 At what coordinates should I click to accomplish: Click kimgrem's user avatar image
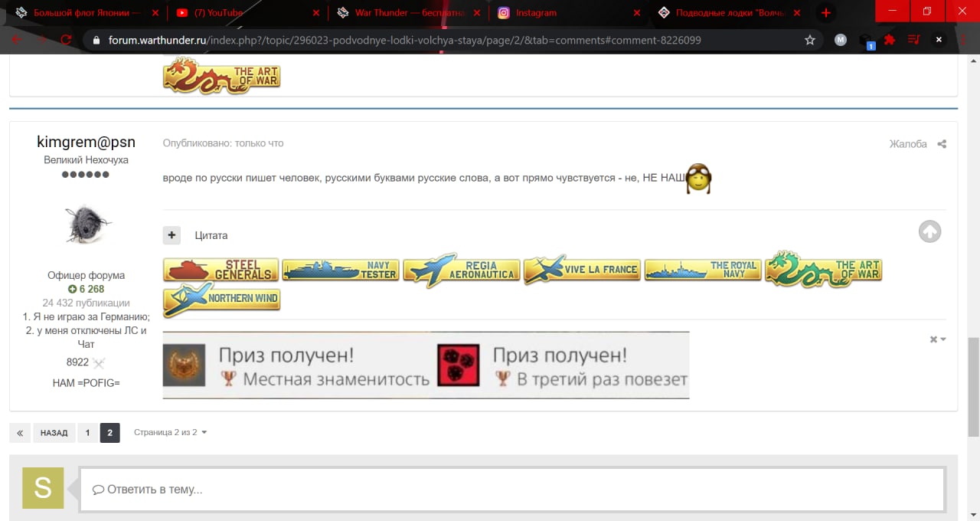pos(87,224)
